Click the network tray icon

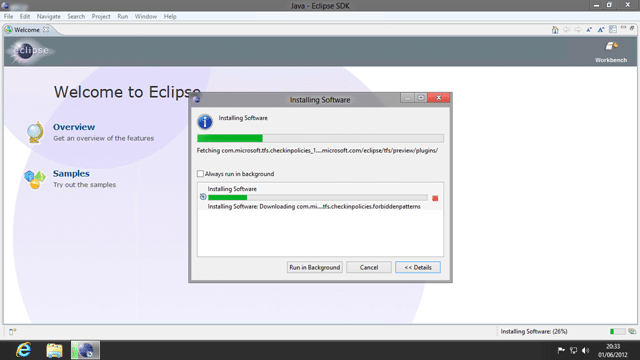pyautogui.click(x=573, y=350)
